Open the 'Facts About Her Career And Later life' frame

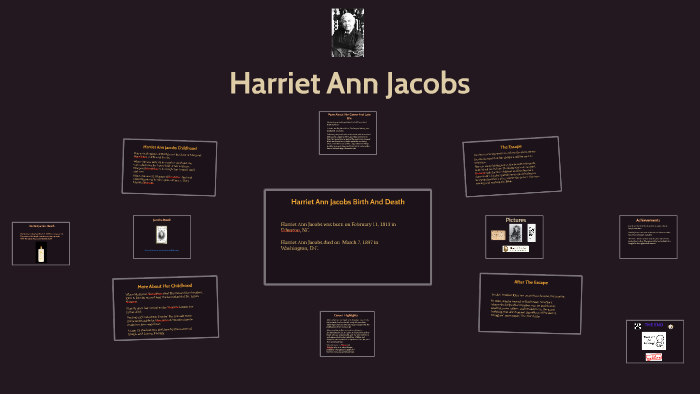348,133
